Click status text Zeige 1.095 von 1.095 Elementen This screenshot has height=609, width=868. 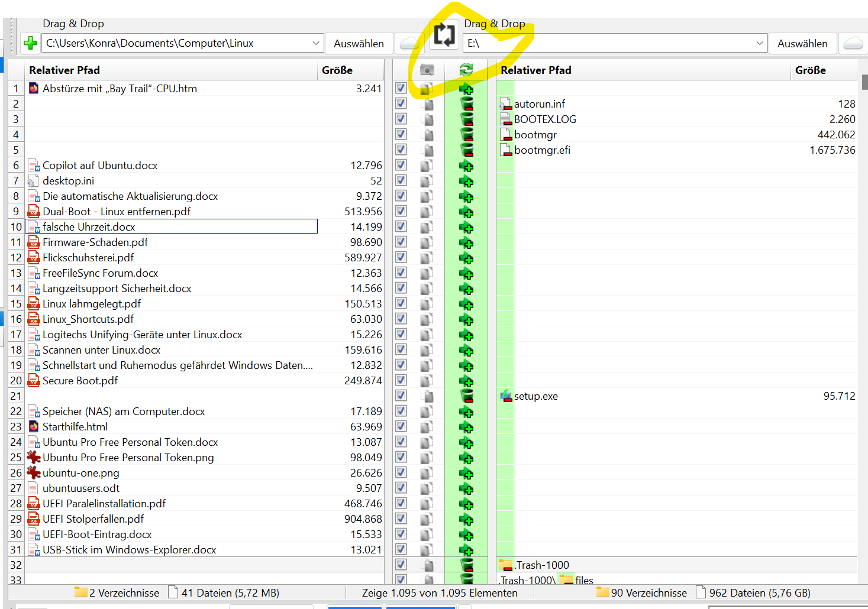point(440,593)
